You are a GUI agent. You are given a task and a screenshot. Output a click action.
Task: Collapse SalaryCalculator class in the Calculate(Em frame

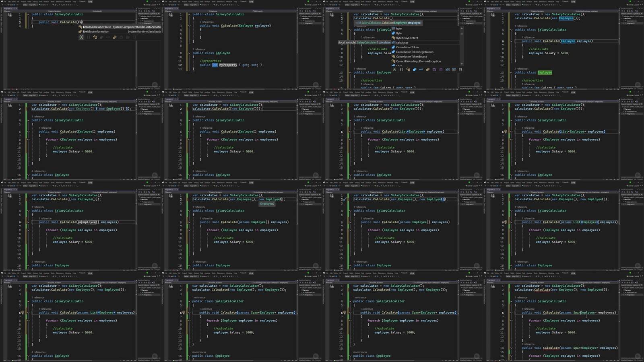[28, 14]
